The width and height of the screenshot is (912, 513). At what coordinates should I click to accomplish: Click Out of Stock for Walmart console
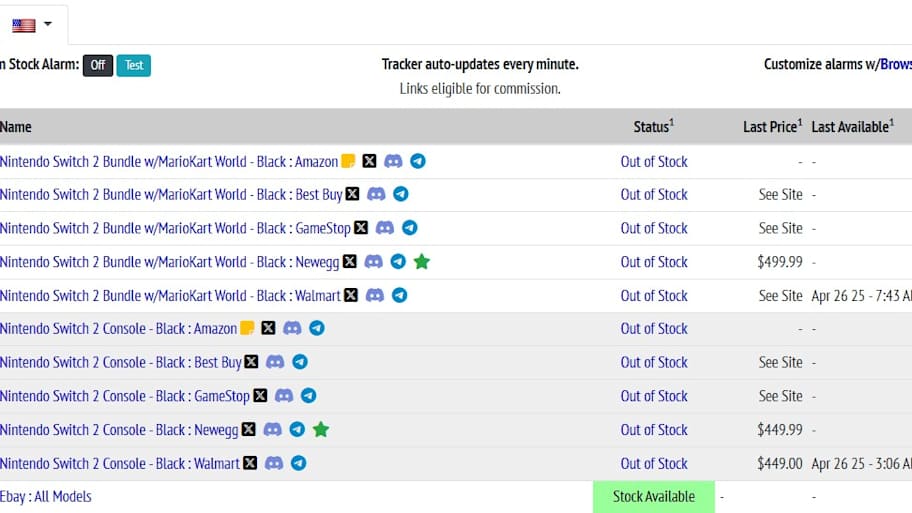[x=654, y=464]
